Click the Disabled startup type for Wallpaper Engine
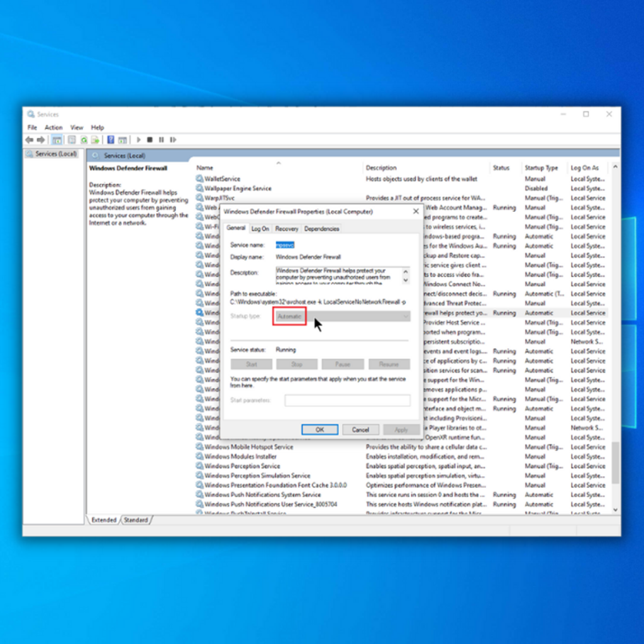The image size is (644, 644). (x=536, y=188)
